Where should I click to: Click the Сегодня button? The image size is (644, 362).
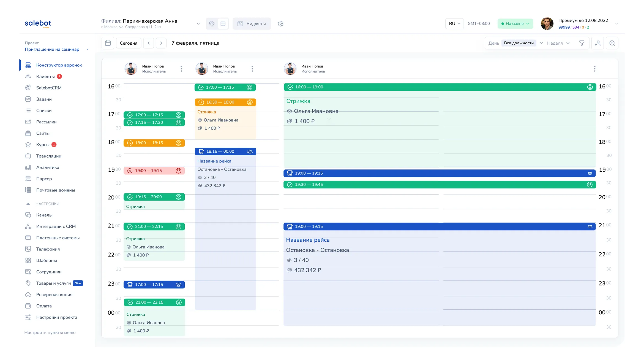(x=129, y=43)
